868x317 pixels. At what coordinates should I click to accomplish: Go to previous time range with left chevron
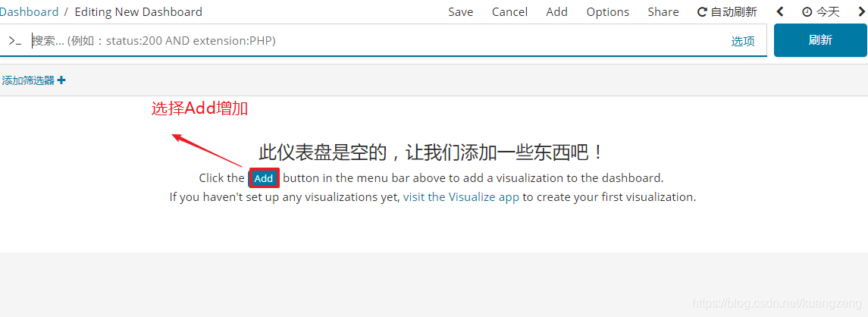781,11
